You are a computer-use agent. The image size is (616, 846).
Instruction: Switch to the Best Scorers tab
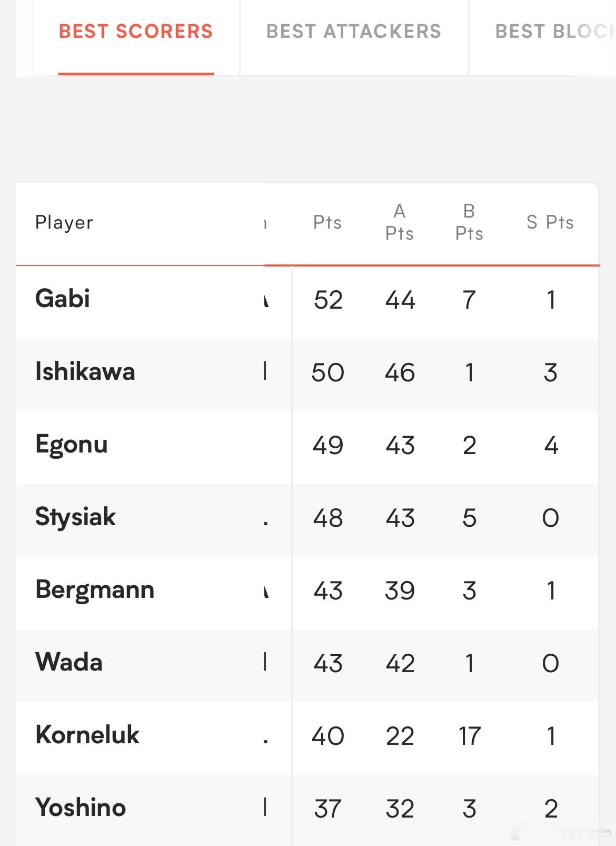click(x=136, y=32)
